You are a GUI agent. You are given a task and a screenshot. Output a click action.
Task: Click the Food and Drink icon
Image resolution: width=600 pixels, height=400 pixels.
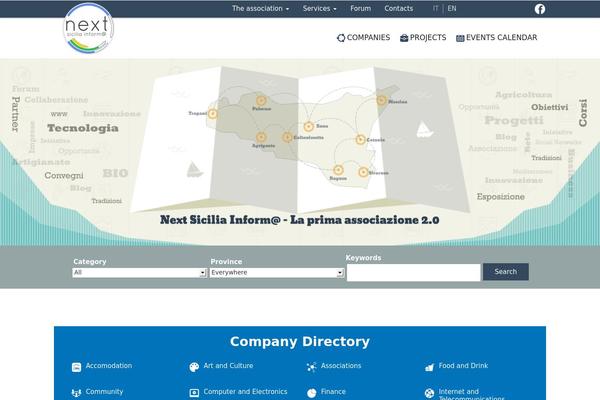(429, 367)
